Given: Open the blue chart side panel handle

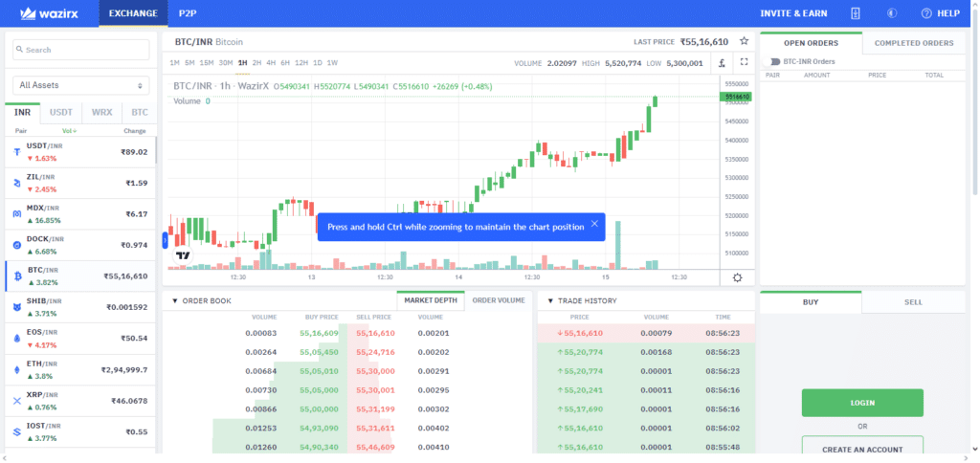Looking at the screenshot, I should point(165,240).
